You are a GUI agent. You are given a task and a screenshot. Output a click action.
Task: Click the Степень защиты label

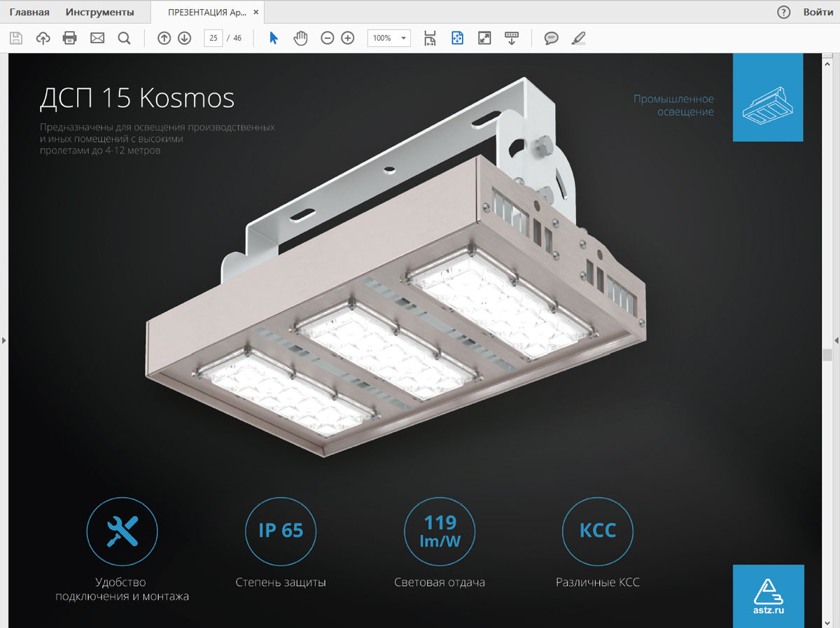281,582
